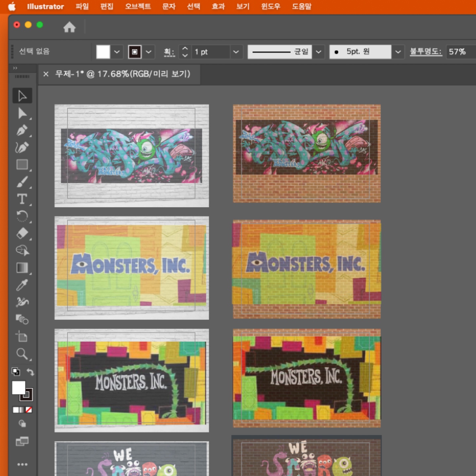Select the Direct Selection tool

[x=22, y=113]
